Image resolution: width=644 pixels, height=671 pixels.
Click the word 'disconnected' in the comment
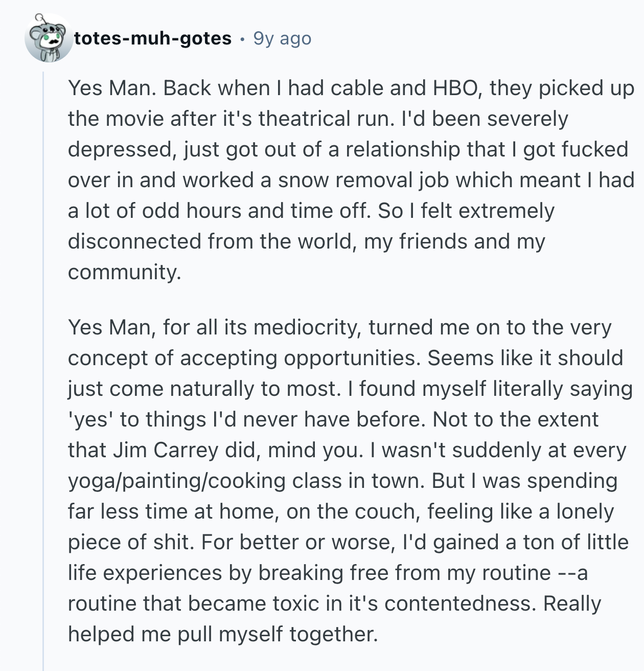[x=134, y=241]
